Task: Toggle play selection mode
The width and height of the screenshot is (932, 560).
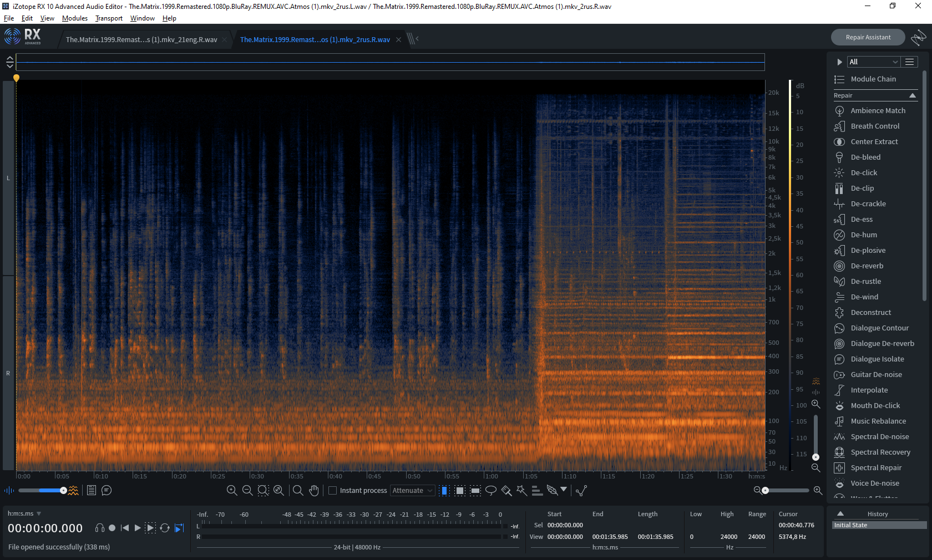Action: tap(150, 528)
